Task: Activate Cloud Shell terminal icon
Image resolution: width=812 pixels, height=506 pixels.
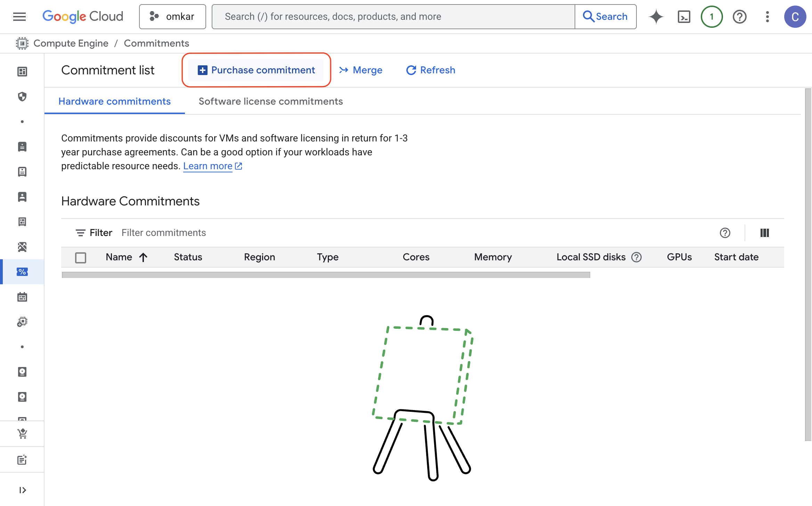Action: coord(684,17)
